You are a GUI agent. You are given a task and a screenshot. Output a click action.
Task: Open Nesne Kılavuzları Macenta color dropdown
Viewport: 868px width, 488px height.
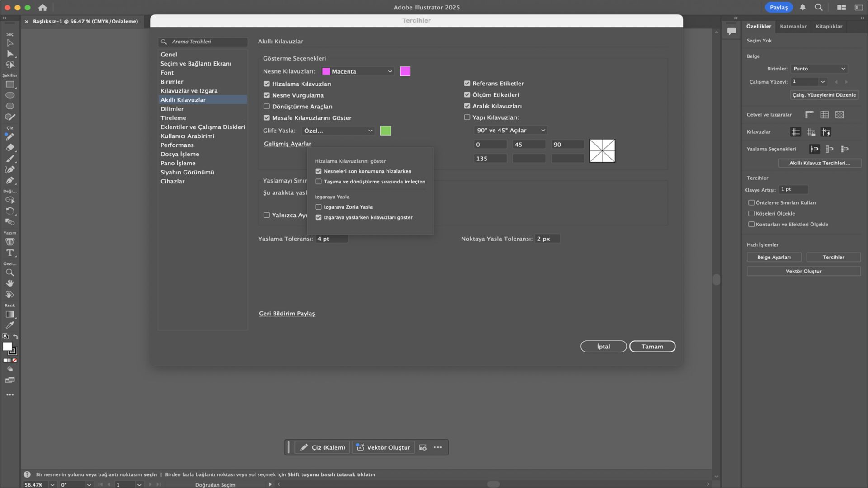(358, 71)
